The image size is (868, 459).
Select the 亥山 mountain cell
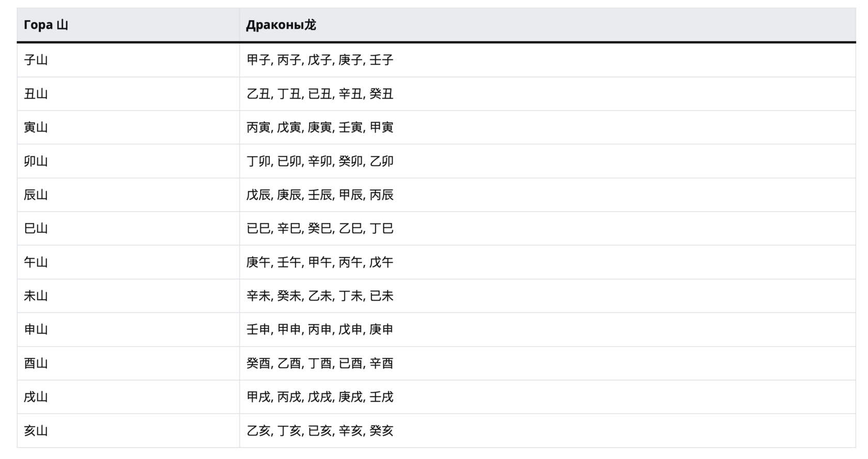coord(36,431)
